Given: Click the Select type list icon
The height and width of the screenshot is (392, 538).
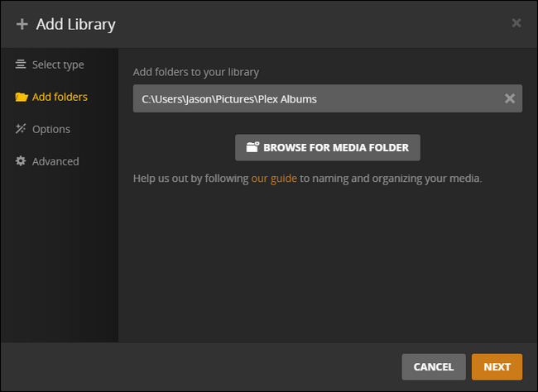Looking at the screenshot, I should click(21, 65).
